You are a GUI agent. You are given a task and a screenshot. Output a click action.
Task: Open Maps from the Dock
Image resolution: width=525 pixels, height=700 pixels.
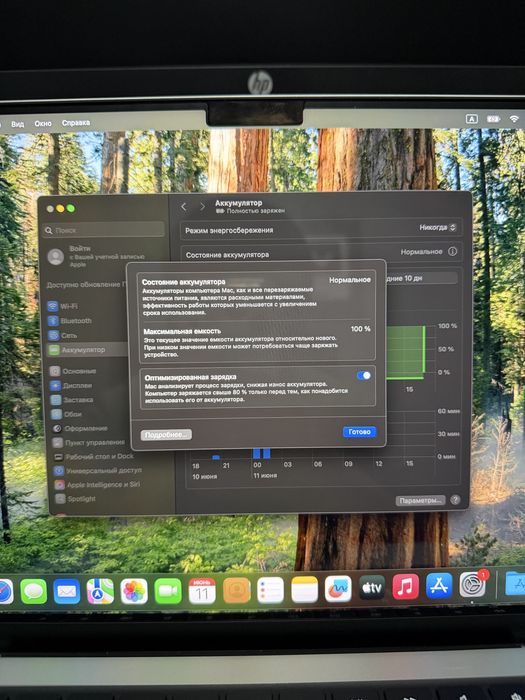[x=100, y=591]
